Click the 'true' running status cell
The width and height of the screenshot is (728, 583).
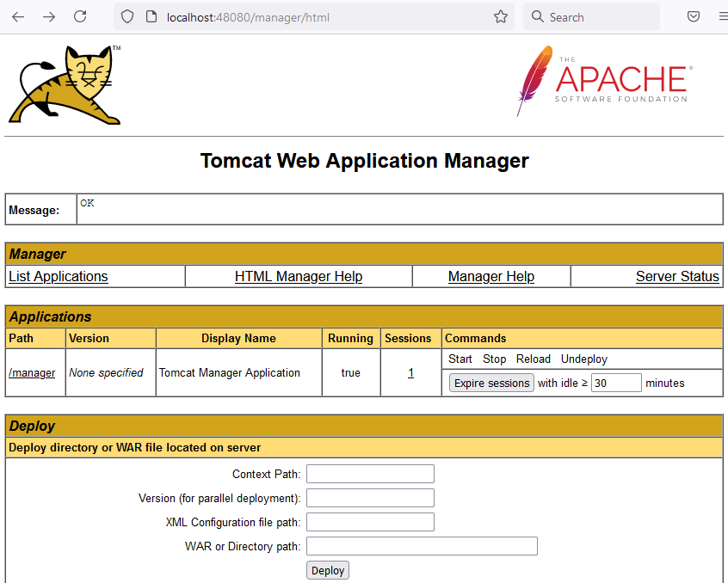click(x=350, y=373)
